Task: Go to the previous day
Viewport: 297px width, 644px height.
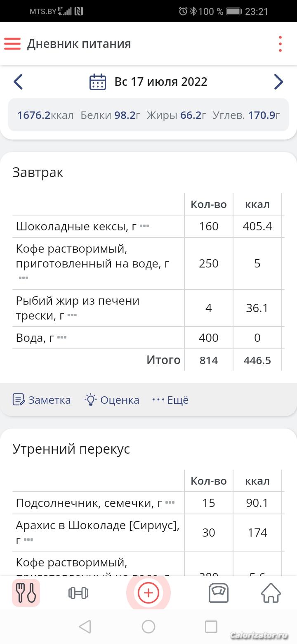Action: click(18, 82)
